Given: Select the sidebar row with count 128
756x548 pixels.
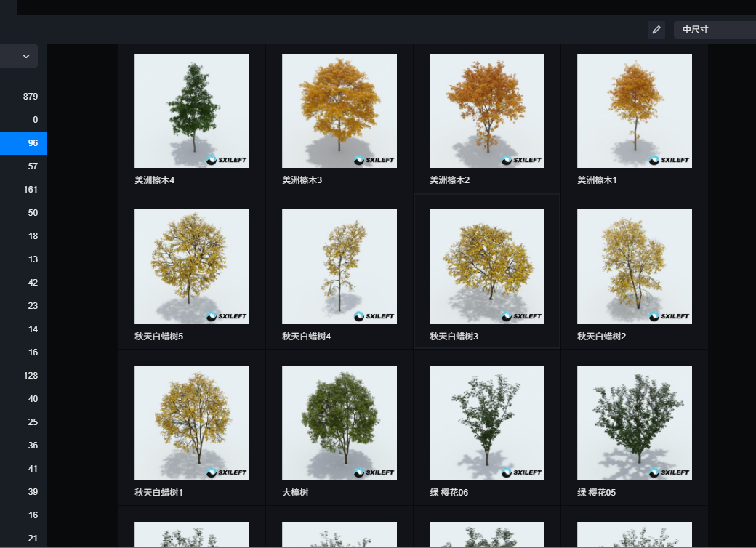Looking at the screenshot, I should 23,376.
